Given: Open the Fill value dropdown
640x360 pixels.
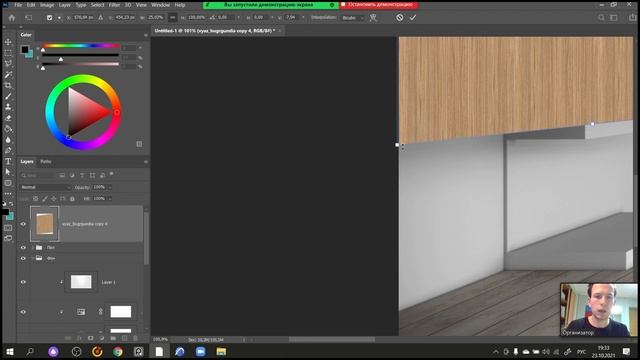Looking at the screenshot, I should click(x=109, y=199).
